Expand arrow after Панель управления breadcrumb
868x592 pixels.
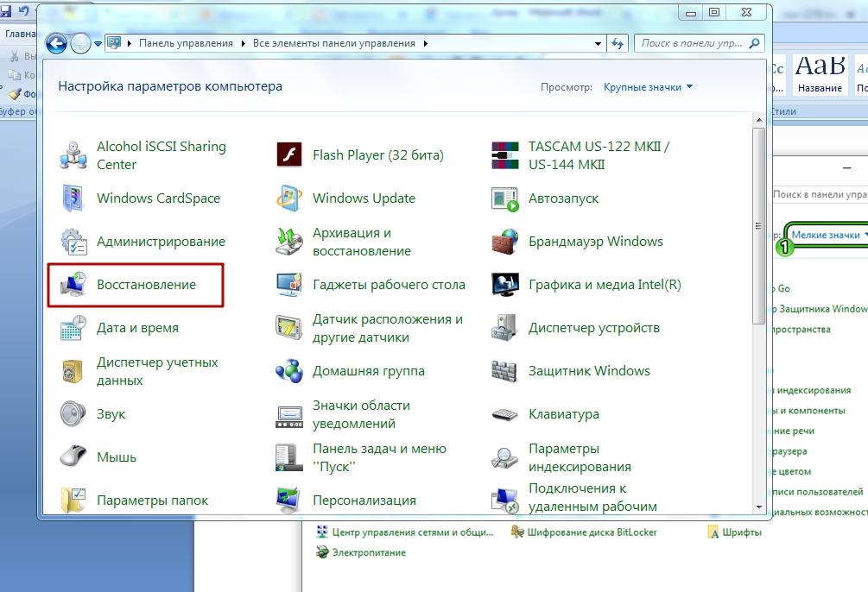[243, 43]
